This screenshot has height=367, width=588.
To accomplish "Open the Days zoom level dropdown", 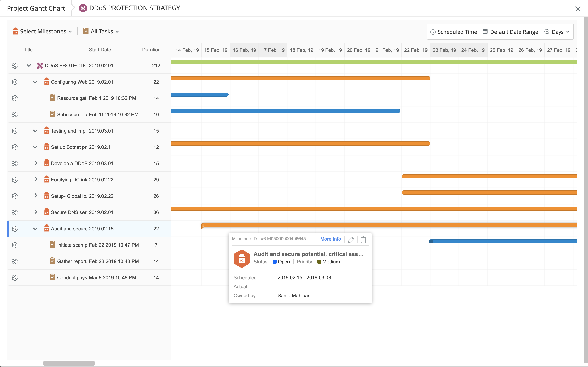I will click(557, 32).
